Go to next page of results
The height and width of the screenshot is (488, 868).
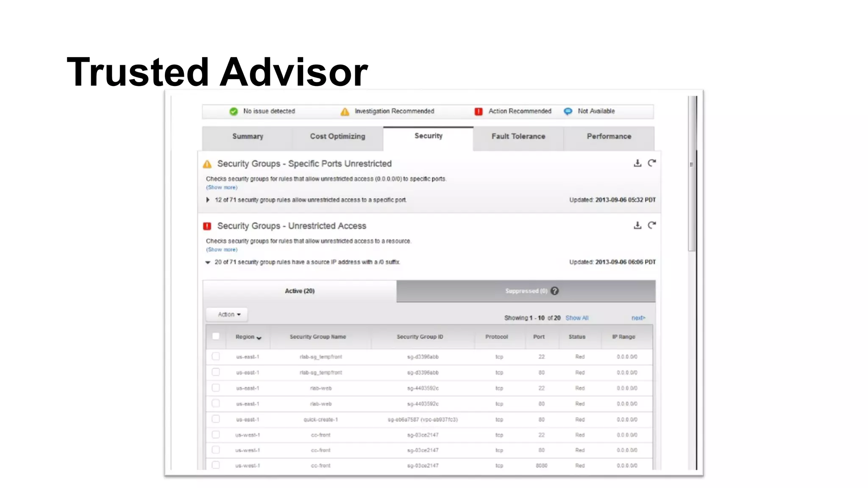tap(638, 318)
